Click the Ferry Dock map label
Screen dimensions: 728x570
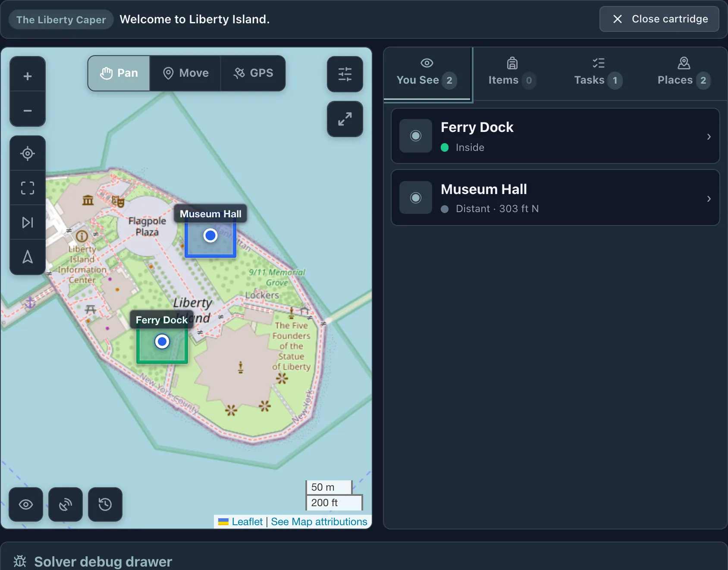[x=162, y=320]
